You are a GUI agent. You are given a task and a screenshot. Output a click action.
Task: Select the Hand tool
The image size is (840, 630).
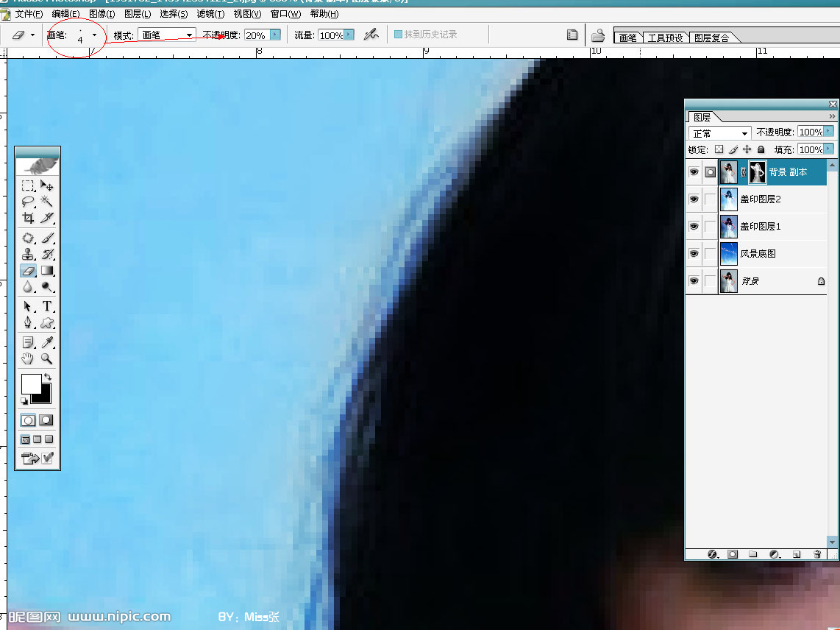(x=28, y=358)
